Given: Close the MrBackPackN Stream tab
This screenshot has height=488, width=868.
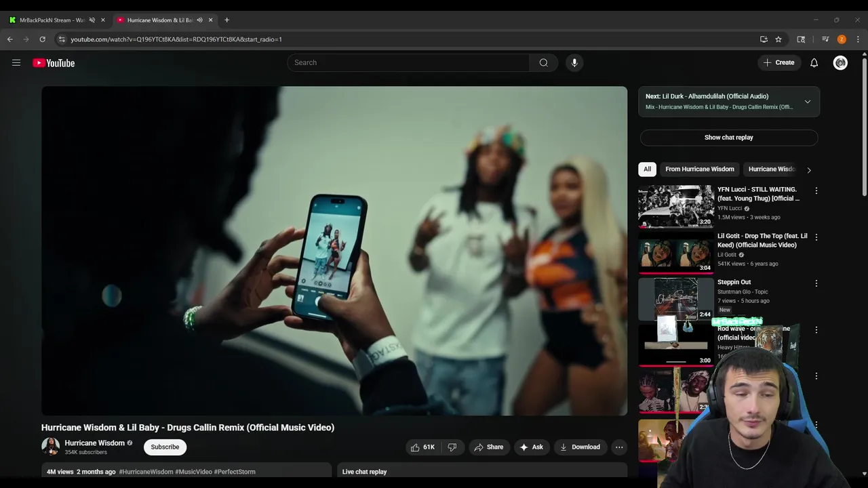Looking at the screenshot, I should point(103,20).
